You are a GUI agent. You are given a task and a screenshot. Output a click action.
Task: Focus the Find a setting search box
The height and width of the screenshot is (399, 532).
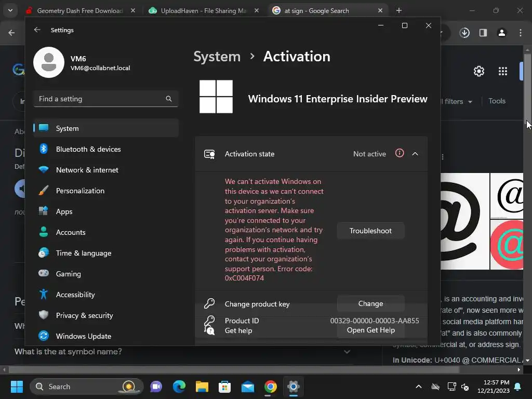click(x=106, y=99)
